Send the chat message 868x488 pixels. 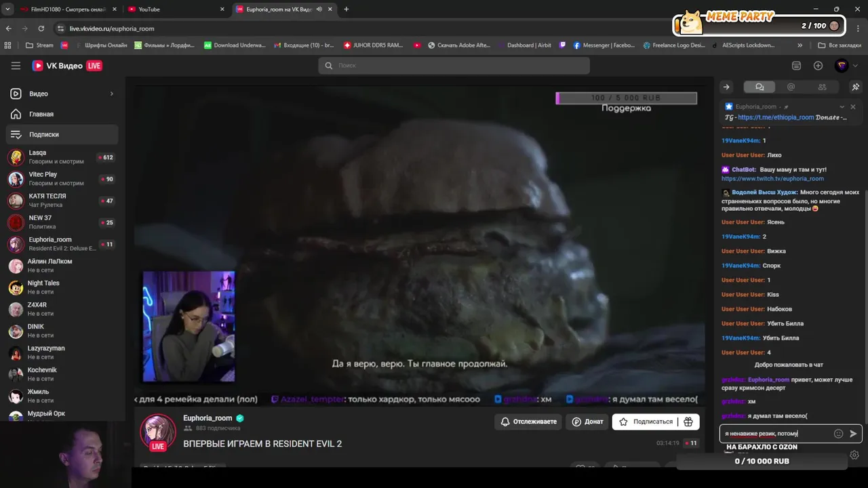point(853,434)
